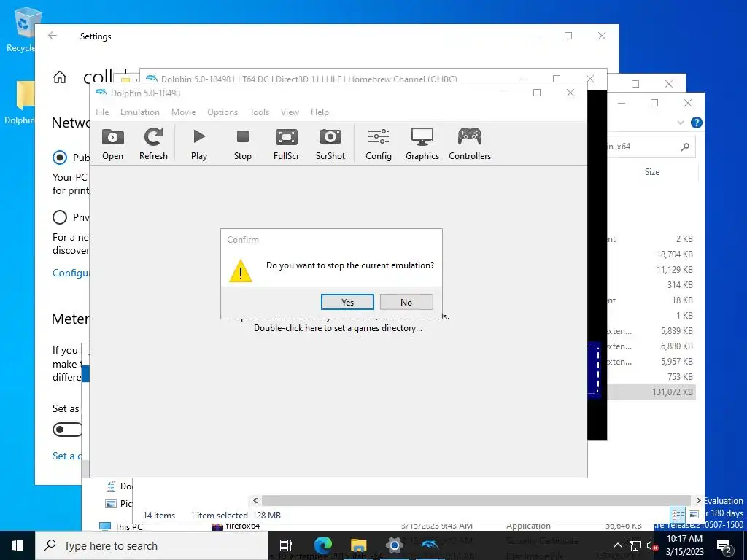Go back in the Settings window
This screenshot has height=560, width=747.
pos(53,36)
